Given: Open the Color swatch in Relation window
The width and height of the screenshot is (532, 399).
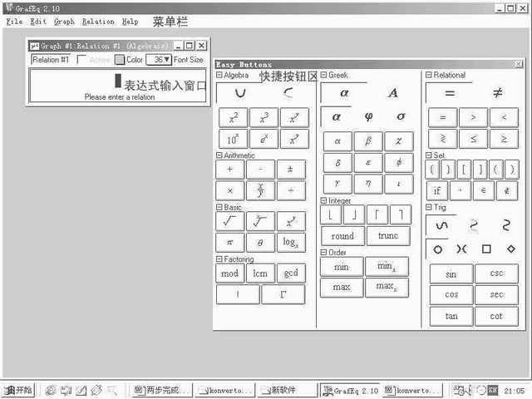Looking at the screenshot, I should [120, 60].
